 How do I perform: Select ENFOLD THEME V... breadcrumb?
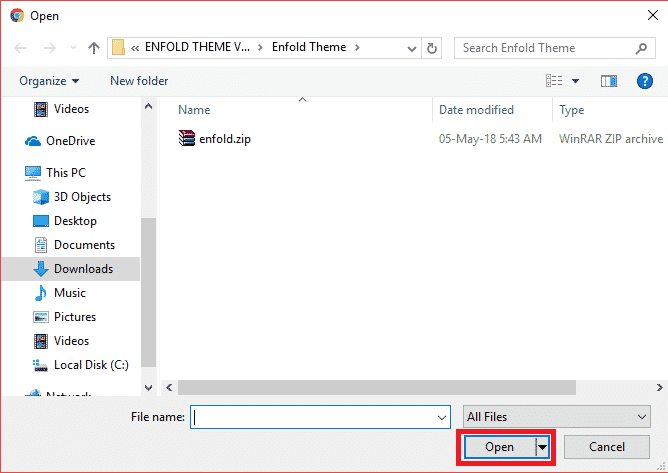pos(197,47)
